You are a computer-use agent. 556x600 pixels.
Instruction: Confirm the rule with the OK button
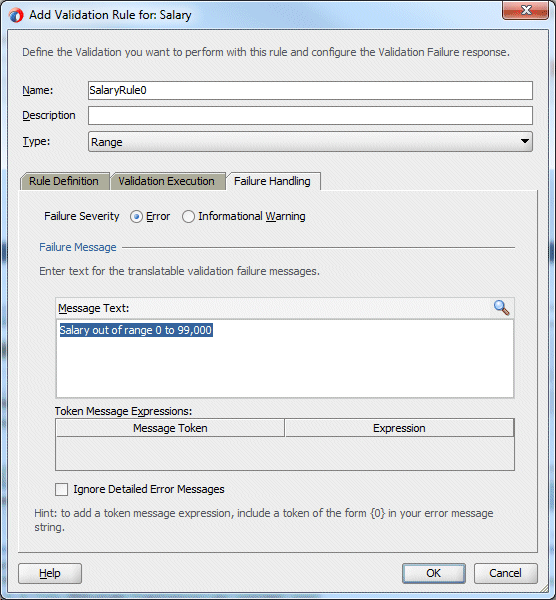(x=434, y=573)
